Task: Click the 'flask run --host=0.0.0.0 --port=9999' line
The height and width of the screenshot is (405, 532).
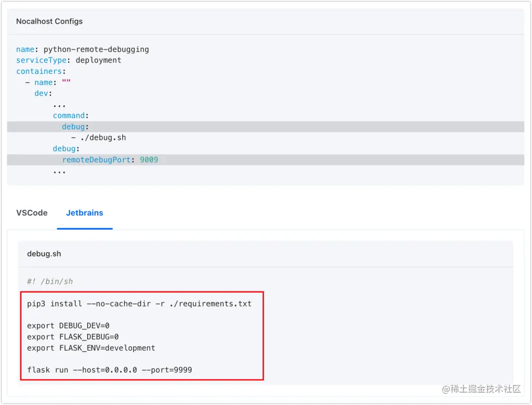Action: [x=109, y=370]
